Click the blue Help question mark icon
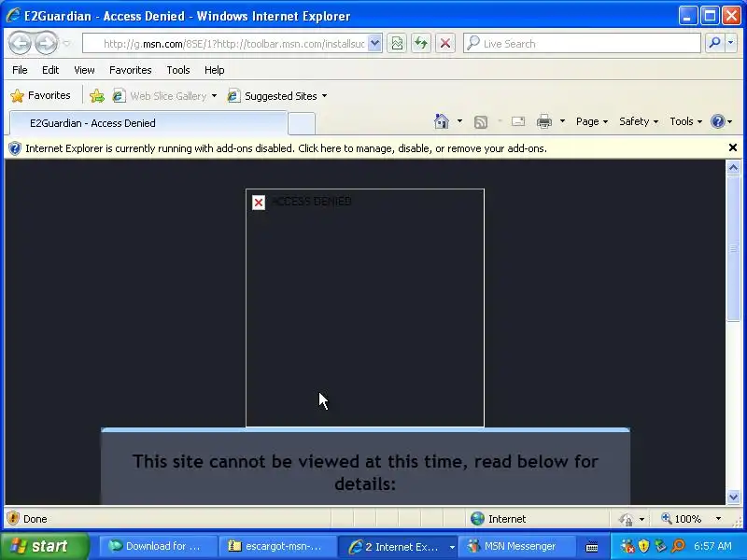The height and width of the screenshot is (560, 747). pos(717,121)
